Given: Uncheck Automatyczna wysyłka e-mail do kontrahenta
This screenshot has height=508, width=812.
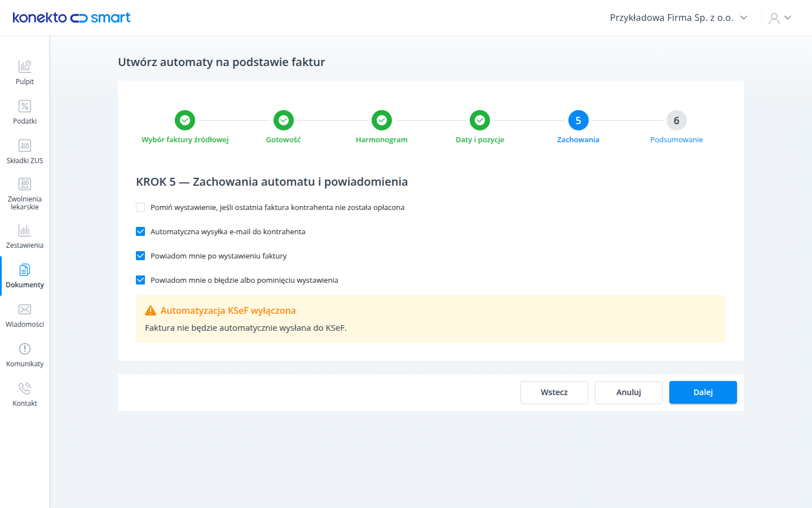Looking at the screenshot, I should [140, 231].
